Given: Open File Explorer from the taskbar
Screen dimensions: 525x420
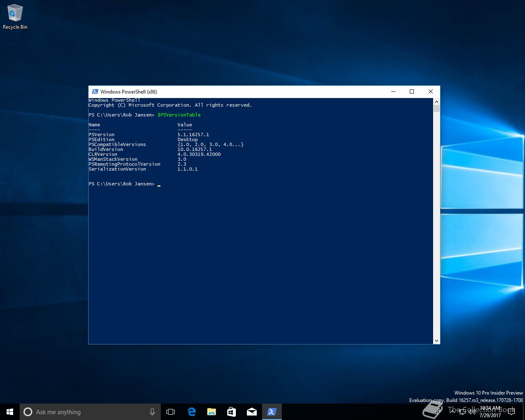Looking at the screenshot, I should [211, 412].
